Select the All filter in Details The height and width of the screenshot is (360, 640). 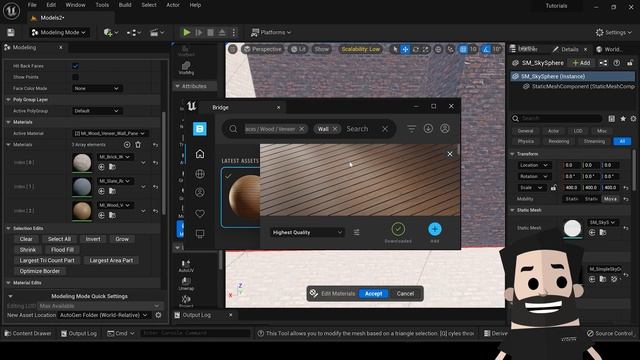coord(622,141)
